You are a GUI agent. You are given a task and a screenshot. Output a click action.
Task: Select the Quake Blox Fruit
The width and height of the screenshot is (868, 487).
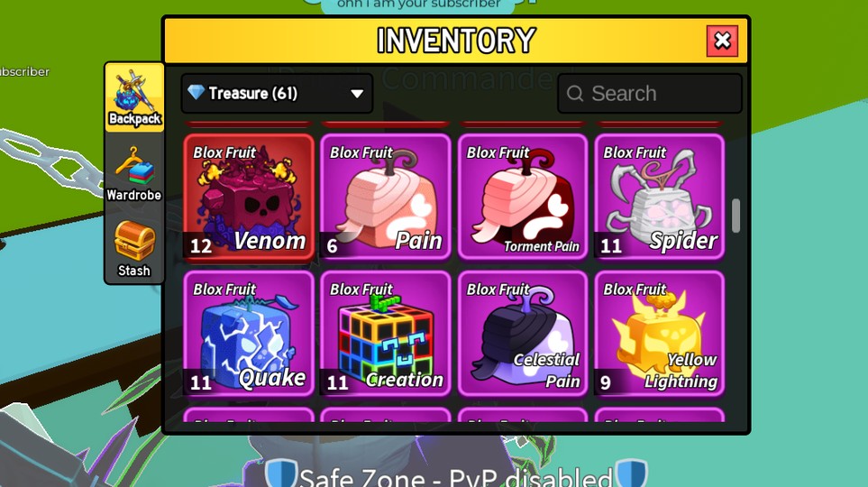coord(249,334)
